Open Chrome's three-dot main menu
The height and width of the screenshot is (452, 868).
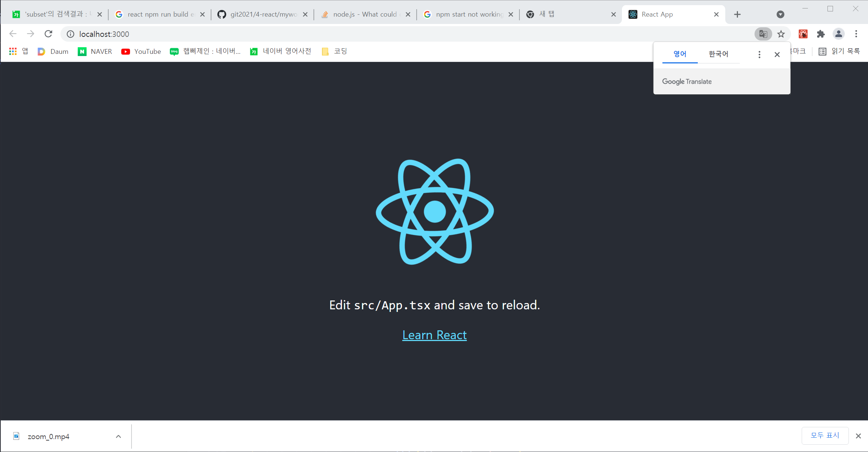[x=856, y=34]
